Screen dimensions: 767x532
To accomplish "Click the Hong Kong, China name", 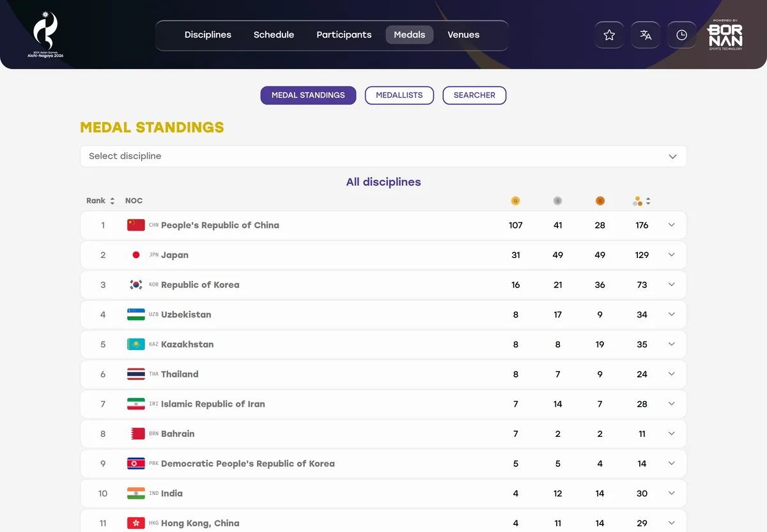I will (x=200, y=523).
